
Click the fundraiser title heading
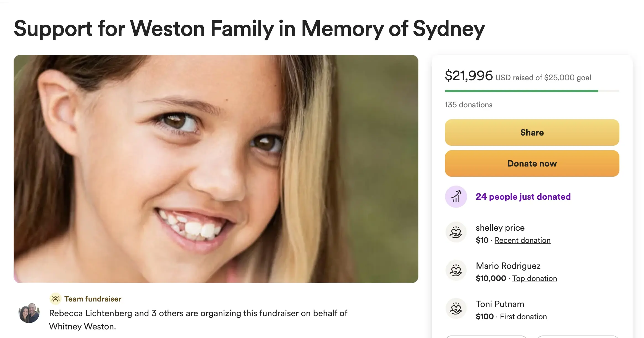(x=249, y=29)
